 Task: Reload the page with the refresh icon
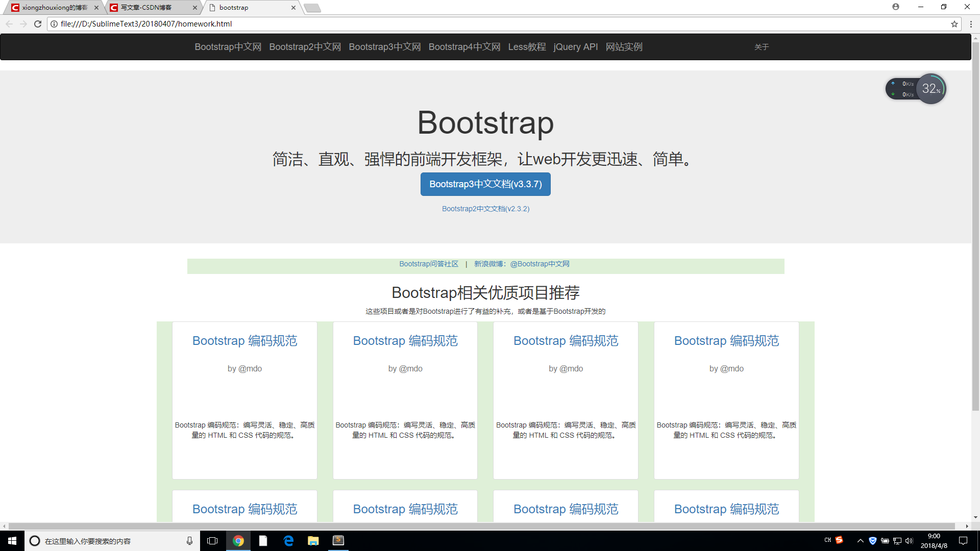38,24
